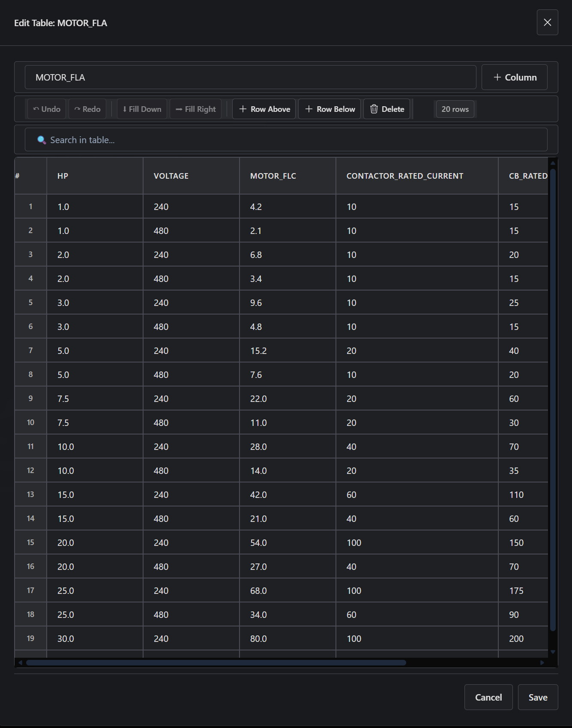This screenshot has width=572, height=728.
Task: Click MOTOR_FLC cell 28.0
Action: click(287, 446)
